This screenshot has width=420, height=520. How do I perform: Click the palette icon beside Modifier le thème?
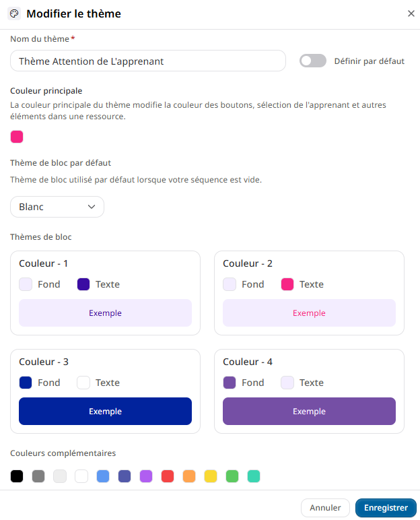pyautogui.click(x=14, y=13)
